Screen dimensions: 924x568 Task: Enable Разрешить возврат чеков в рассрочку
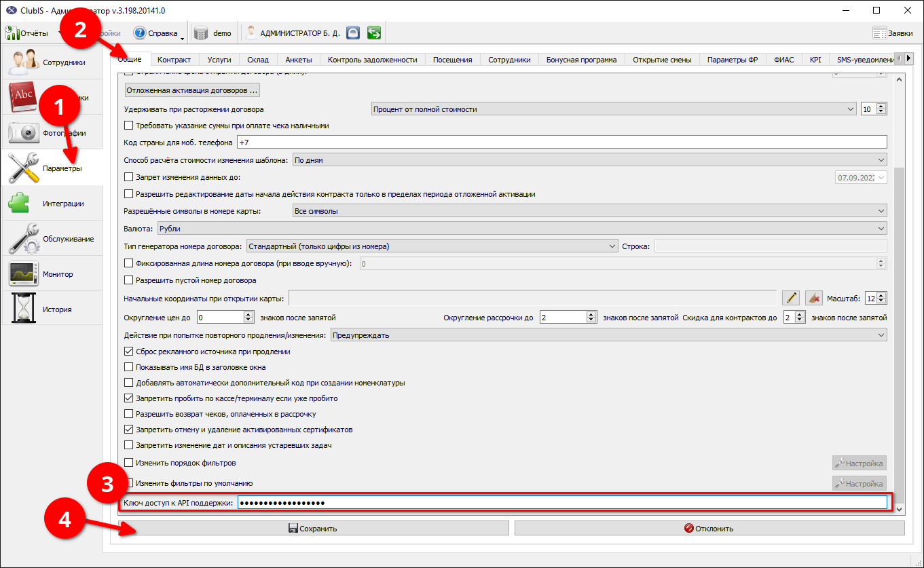tap(129, 414)
